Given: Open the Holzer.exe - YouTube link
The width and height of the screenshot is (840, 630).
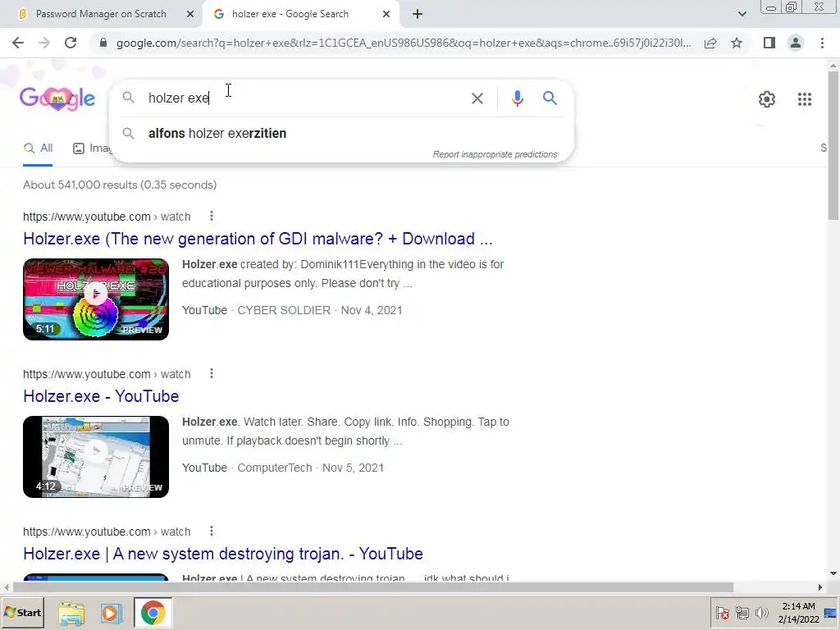Looking at the screenshot, I should pyautogui.click(x=101, y=396).
